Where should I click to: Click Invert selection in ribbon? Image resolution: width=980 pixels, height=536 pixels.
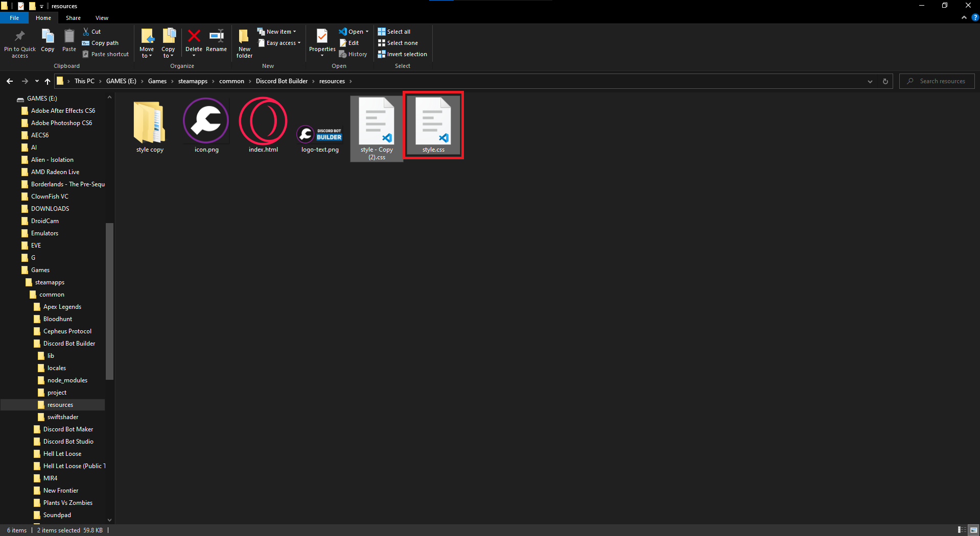(402, 54)
